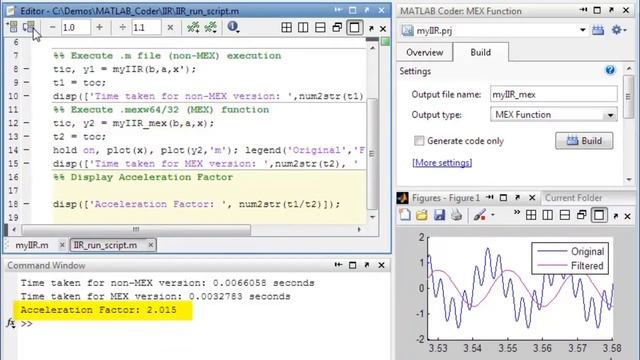The image size is (640, 360).
Task: Split figures top and bottom
Action: [565, 215]
